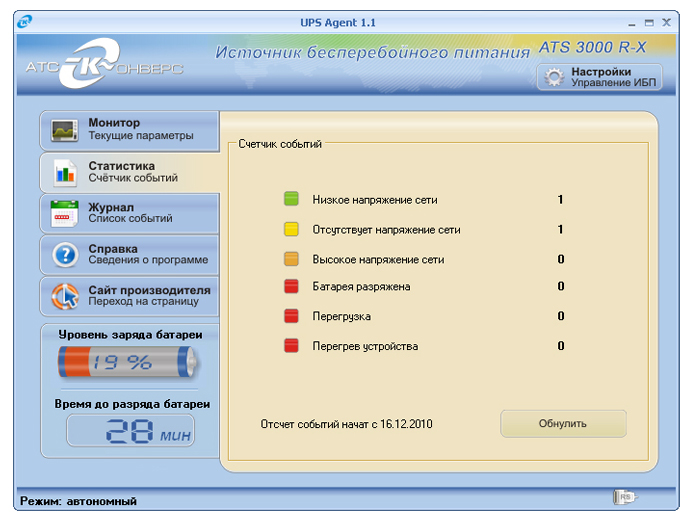Click the count value for Низкое напряжение сети

pos(560,200)
